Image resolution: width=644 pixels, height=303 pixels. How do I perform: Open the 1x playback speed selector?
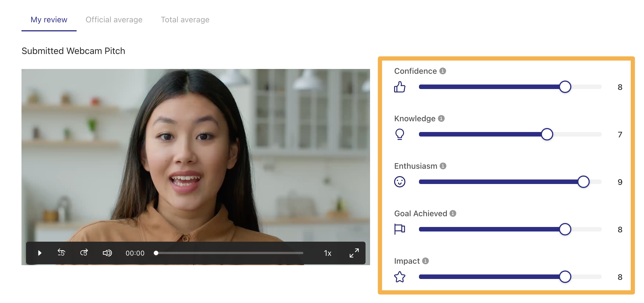(327, 253)
